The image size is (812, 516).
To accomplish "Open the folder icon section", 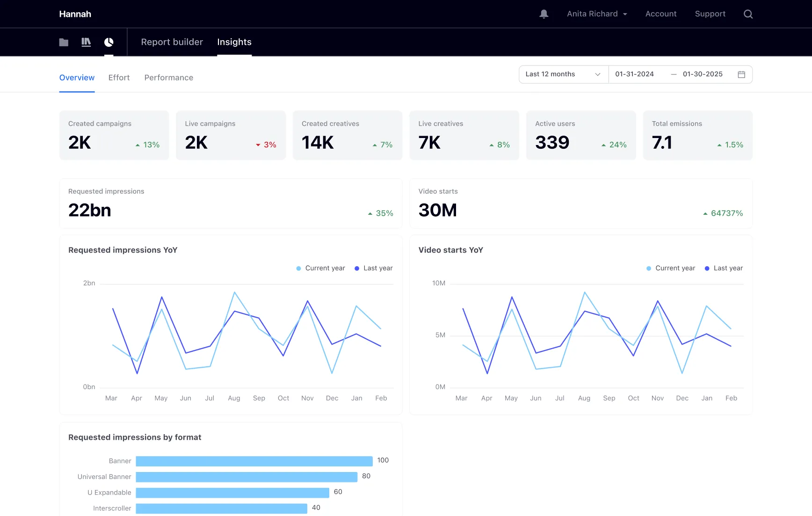I will click(x=64, y=42).
